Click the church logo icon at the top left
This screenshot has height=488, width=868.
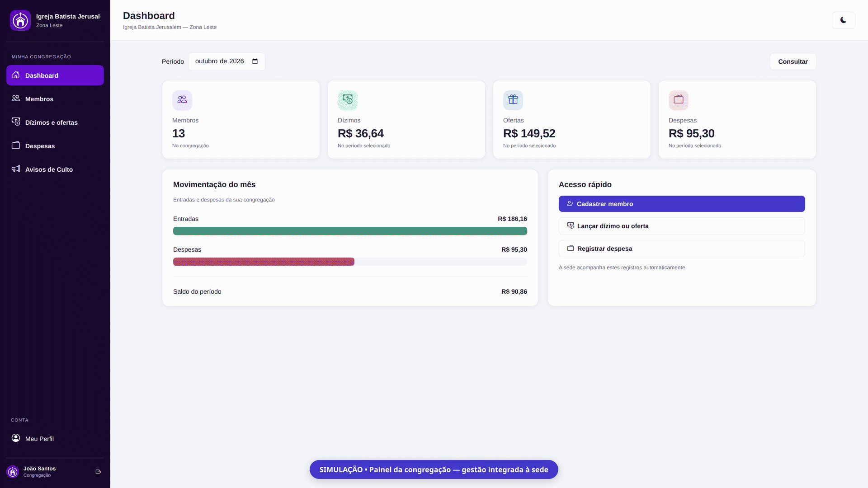tap(20, 20)
